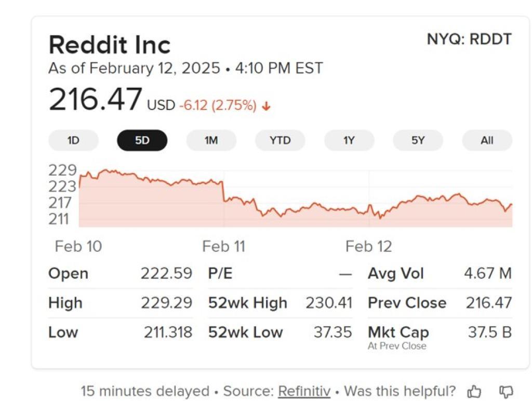Click the price line chart area
This screenshot has height=401, width=532.
coord(295,198)
